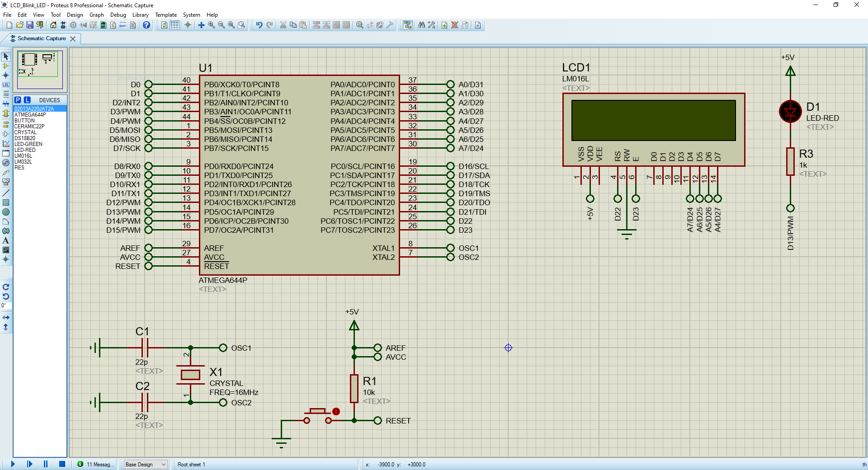This screenshot has width=868, height=470.
Task: Click the Rotate Clockwise icon
Action: [6, 287]
